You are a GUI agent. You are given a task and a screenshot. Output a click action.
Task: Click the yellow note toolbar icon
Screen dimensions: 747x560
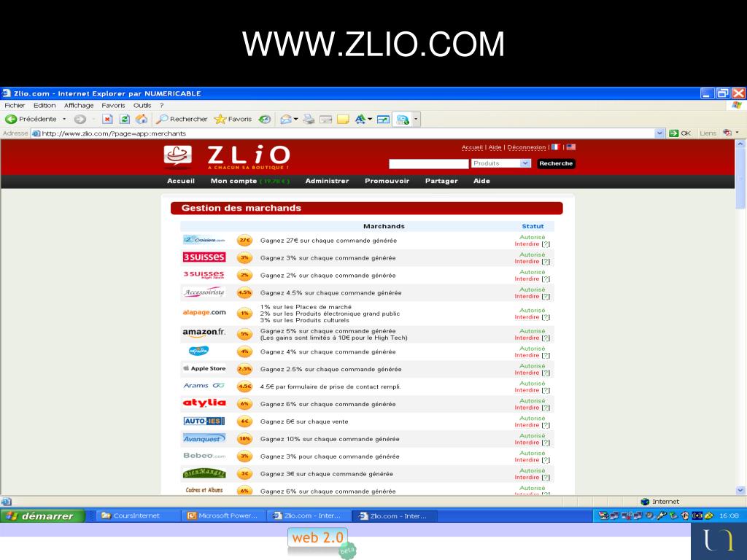[x=343, y=119]
